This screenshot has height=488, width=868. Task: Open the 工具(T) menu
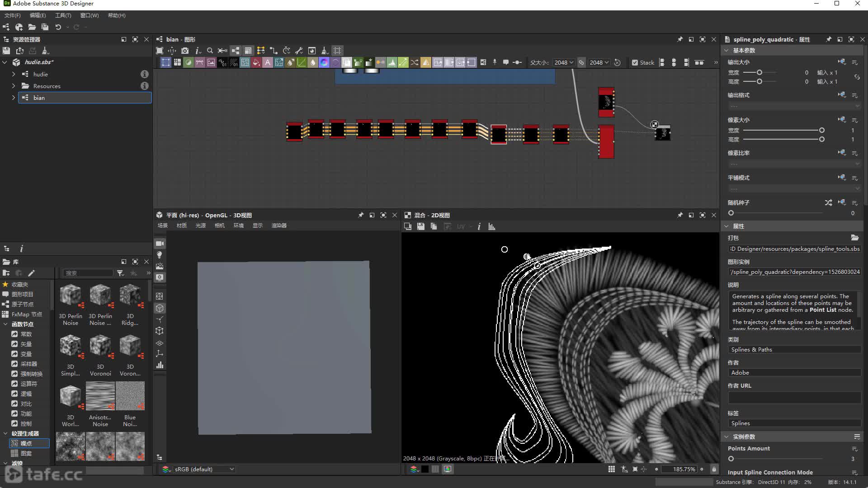(x=63, y=15)
